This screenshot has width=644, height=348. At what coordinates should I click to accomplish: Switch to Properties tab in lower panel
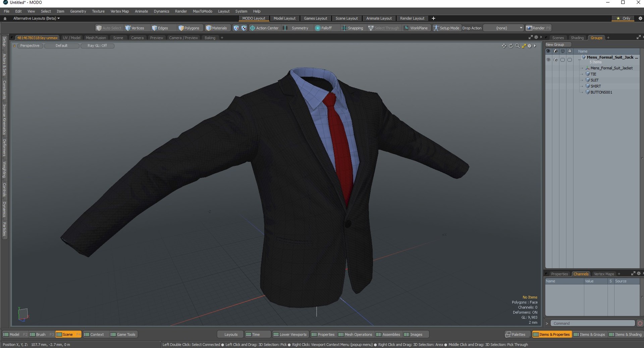pyautogui.click(x=559, y=274)
